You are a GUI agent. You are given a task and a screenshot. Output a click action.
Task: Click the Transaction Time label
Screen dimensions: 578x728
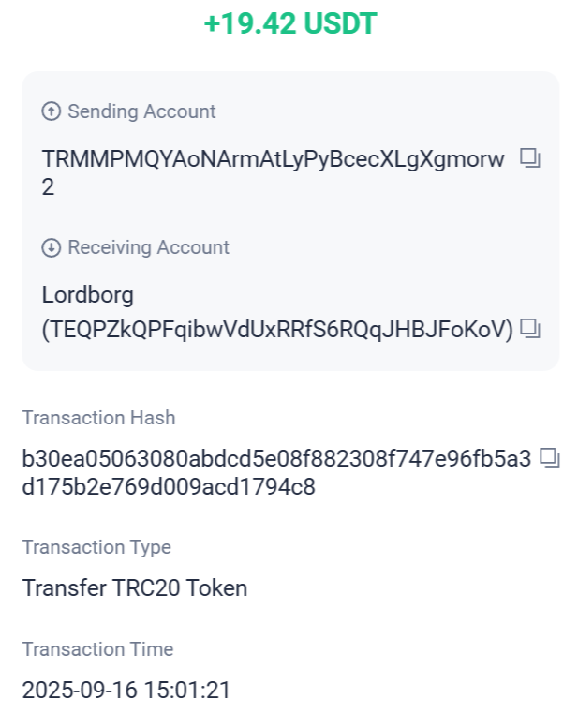click(97, 649)
